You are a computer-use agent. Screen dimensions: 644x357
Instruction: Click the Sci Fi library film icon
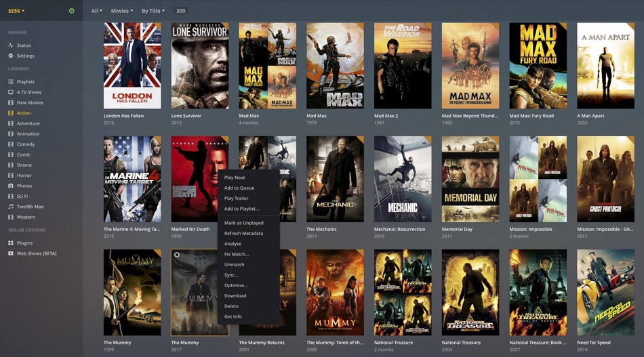coord(11,196)
